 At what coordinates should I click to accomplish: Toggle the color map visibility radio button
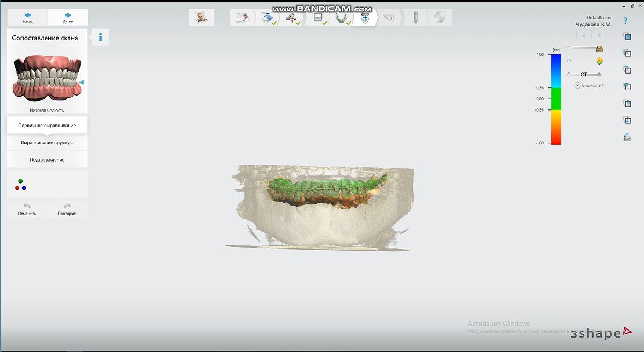click(x=569, y=61)
